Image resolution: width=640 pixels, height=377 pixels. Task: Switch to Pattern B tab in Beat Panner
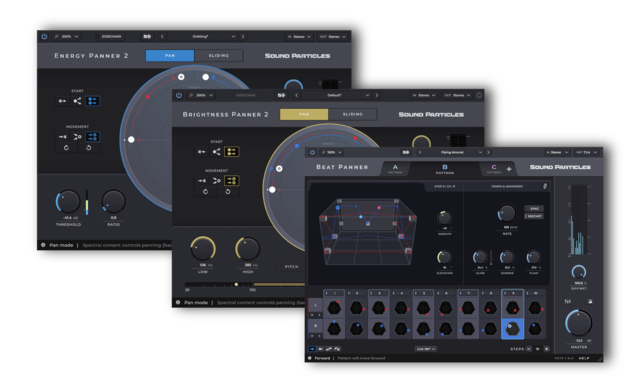tap(445, 169)
